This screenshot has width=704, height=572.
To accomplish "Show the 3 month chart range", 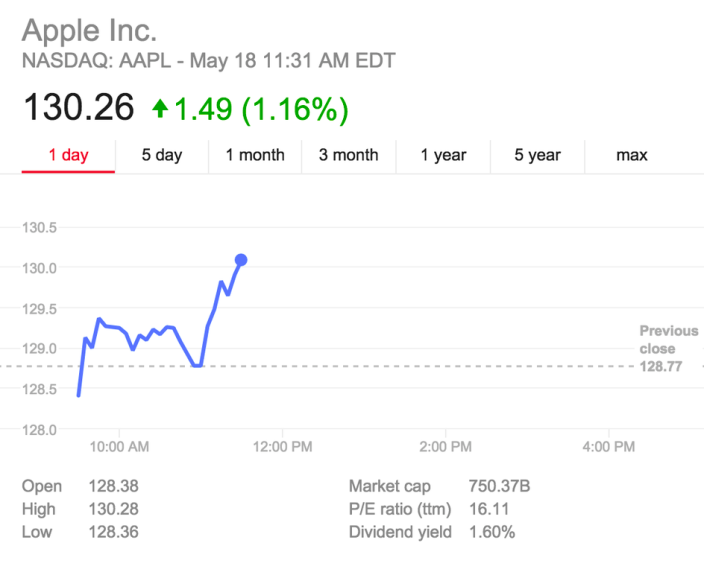I will 348,155.
